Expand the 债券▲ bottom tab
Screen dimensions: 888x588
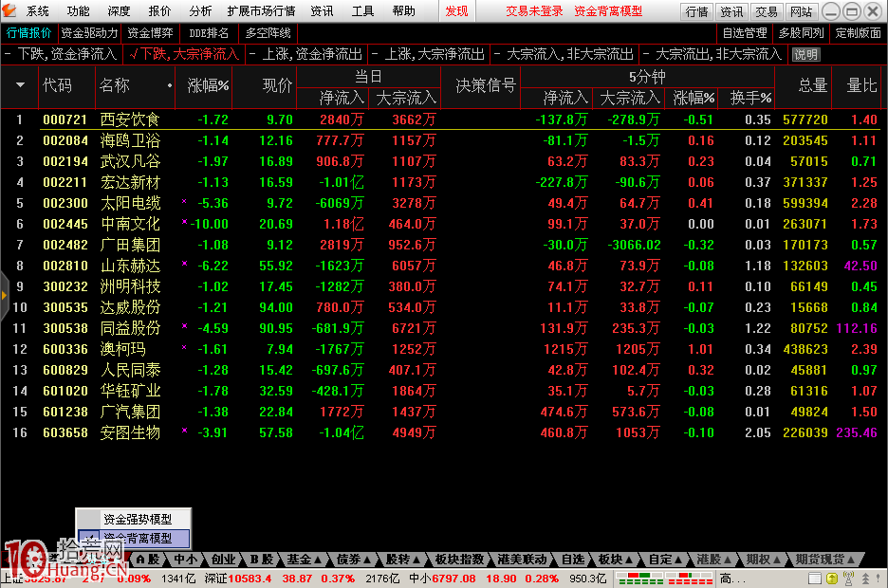[354, 560]
